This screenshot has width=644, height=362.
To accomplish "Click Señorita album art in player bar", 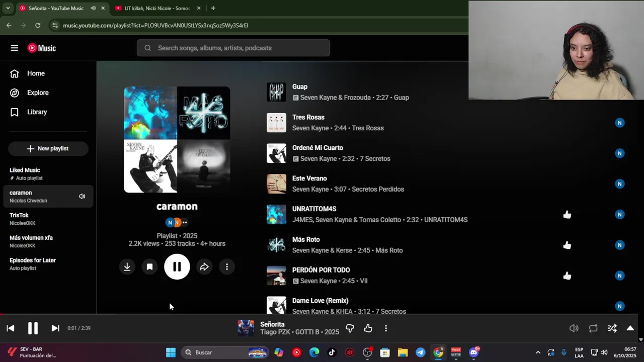I will (246, 328).
